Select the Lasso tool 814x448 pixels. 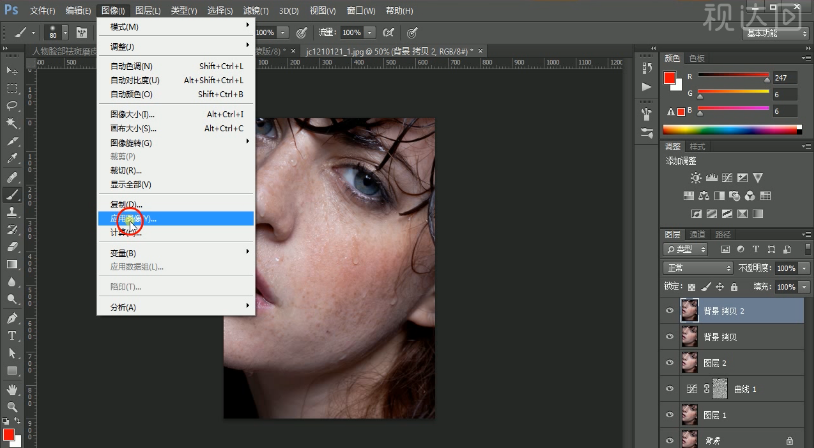click(x=12, y=105)
